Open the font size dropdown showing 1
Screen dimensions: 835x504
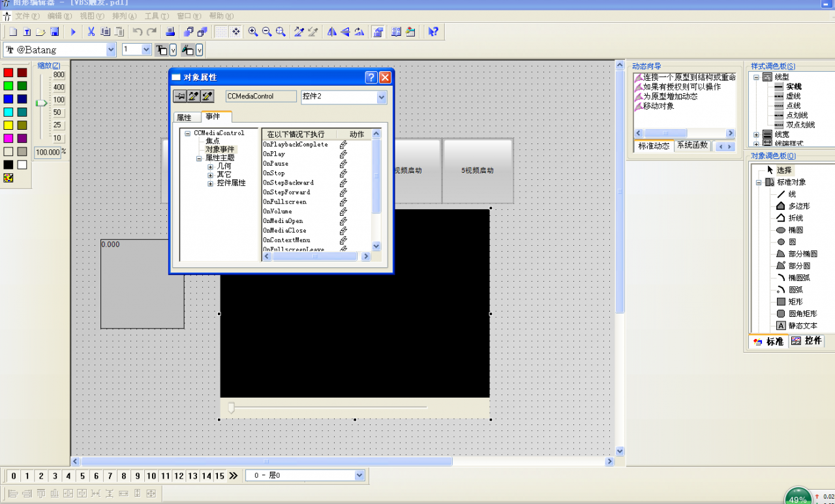(146, 50)
